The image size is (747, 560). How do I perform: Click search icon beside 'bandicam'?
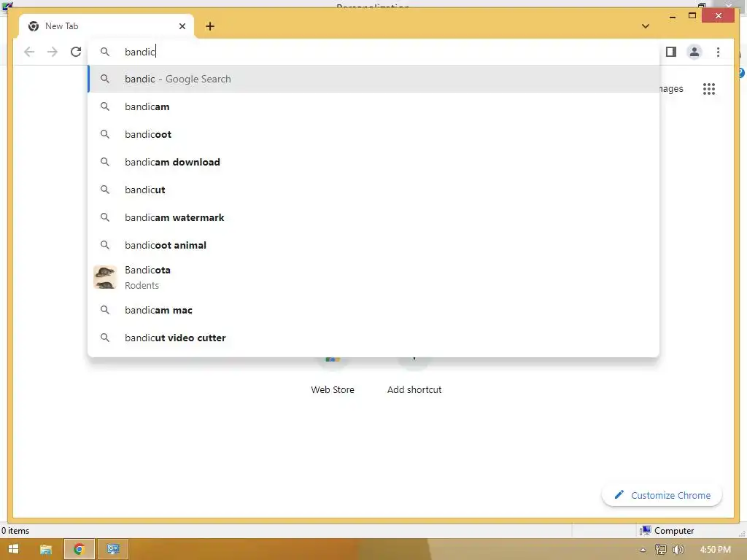105,106
